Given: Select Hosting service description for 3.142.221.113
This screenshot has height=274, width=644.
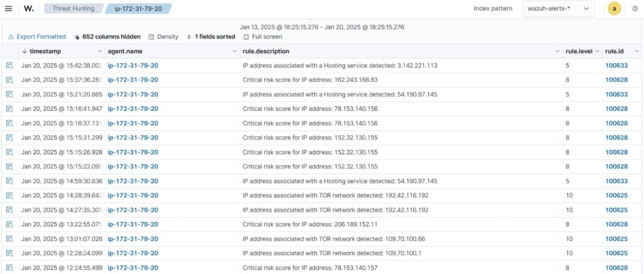Looking at the screenshot, I should tap(340, 66).
